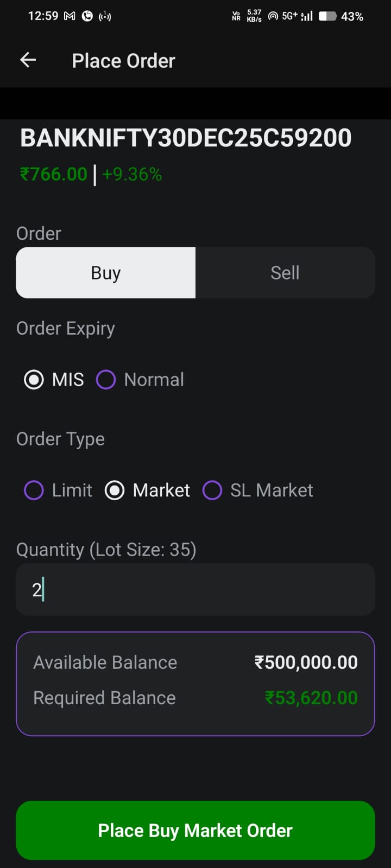The height and width of the screenshot is (868, 391).
Task: Focus the Quantity input field
Action: coord(195,589)
